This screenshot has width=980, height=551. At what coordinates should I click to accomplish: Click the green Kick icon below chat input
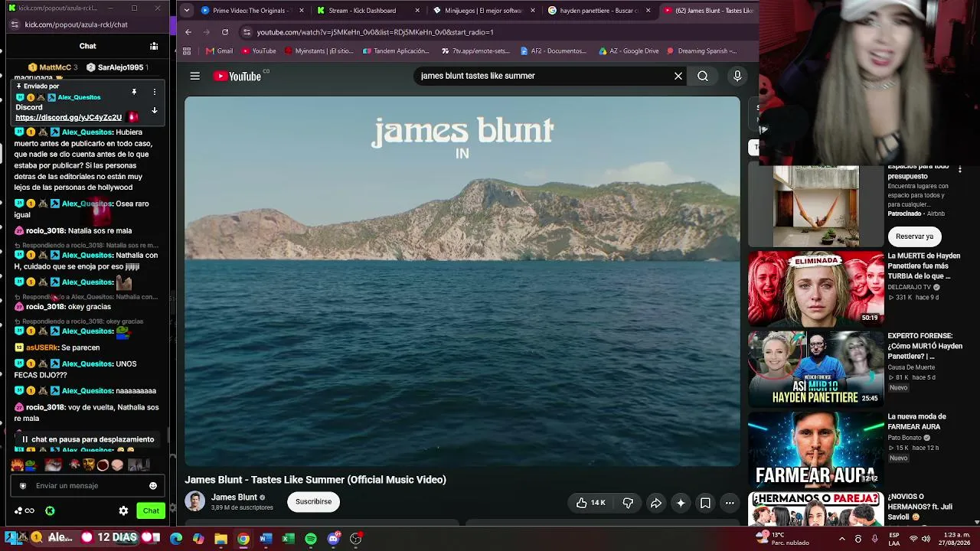pyautogui.click(x=50, y=510)
